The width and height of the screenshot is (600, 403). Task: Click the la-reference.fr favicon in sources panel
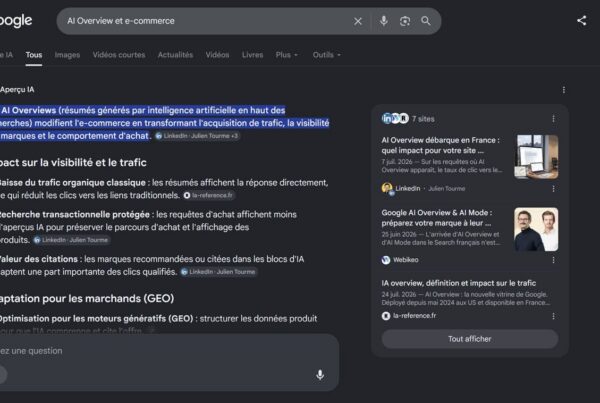pos(386,316)
